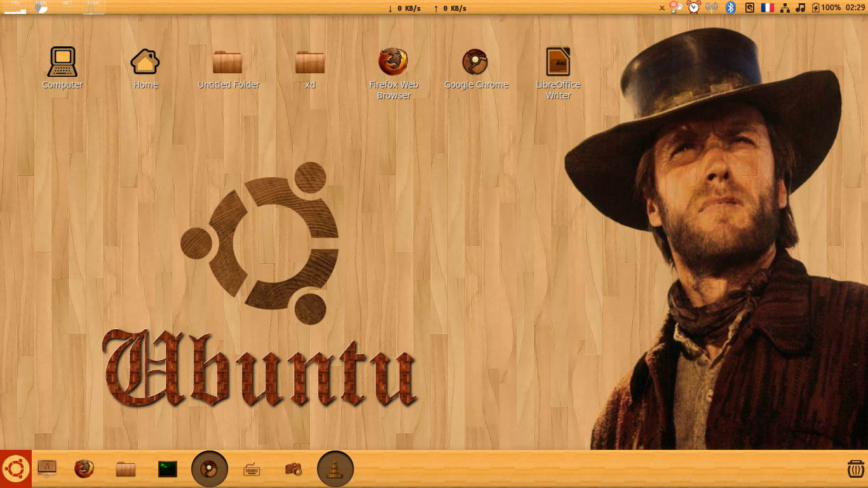
Task: Click the CPU monitor indicator in the top panel
Action: 15,7
